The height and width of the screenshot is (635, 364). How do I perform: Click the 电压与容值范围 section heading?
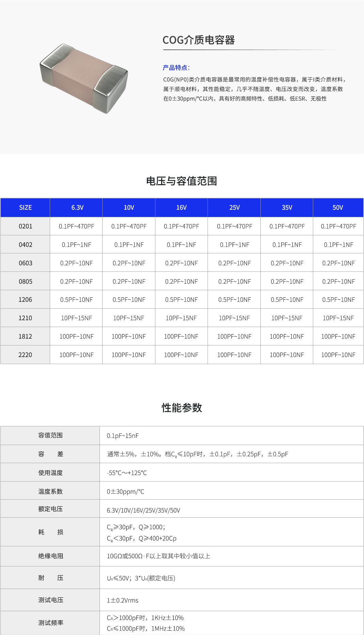[182, 181]
